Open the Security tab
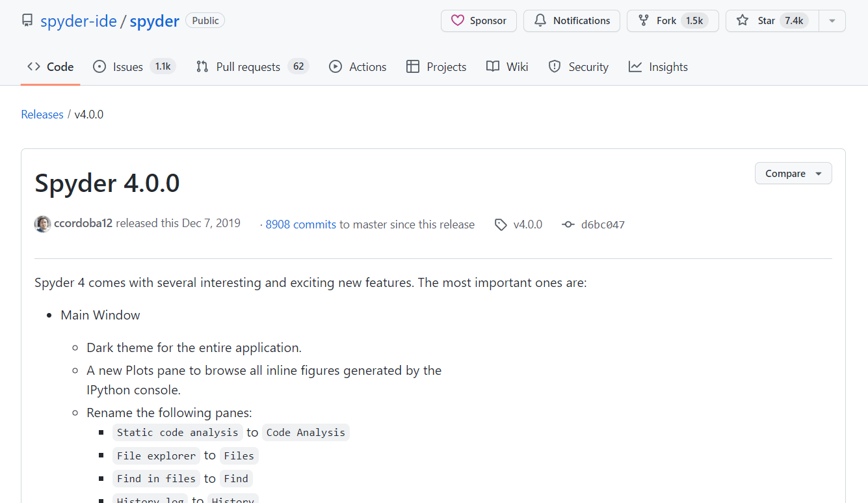 578,66
